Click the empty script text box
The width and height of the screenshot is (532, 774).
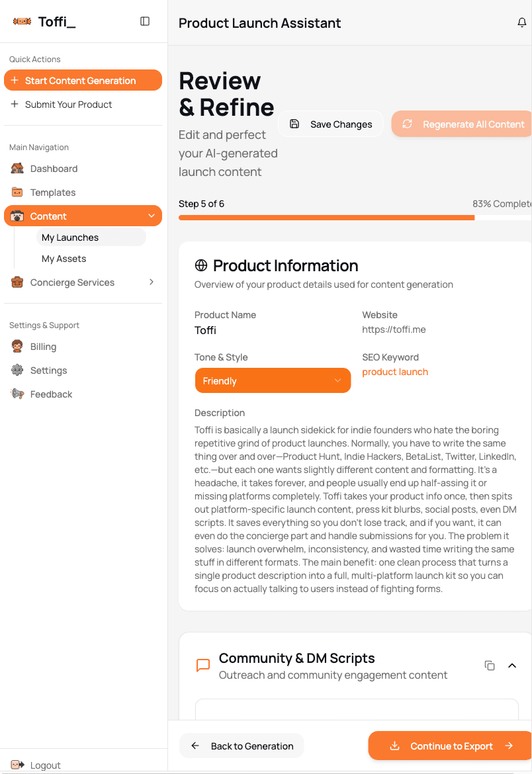pos(357,709)
